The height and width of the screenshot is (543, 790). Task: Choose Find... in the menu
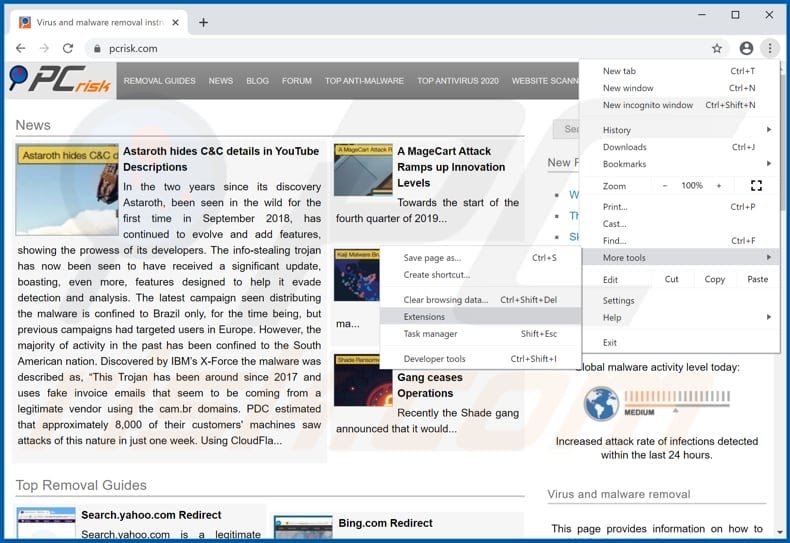point(680,241)
